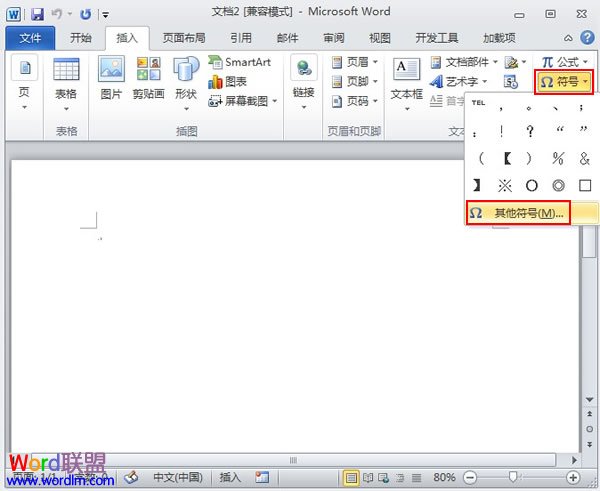
Task: Click the 符号 symbol button
Action: click(x=564, y=82)
